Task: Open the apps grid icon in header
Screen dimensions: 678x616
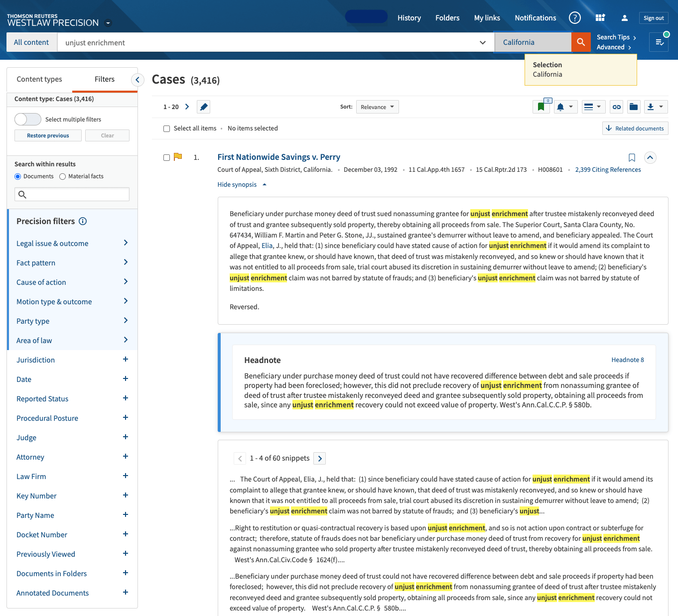Action: [600, 18]
